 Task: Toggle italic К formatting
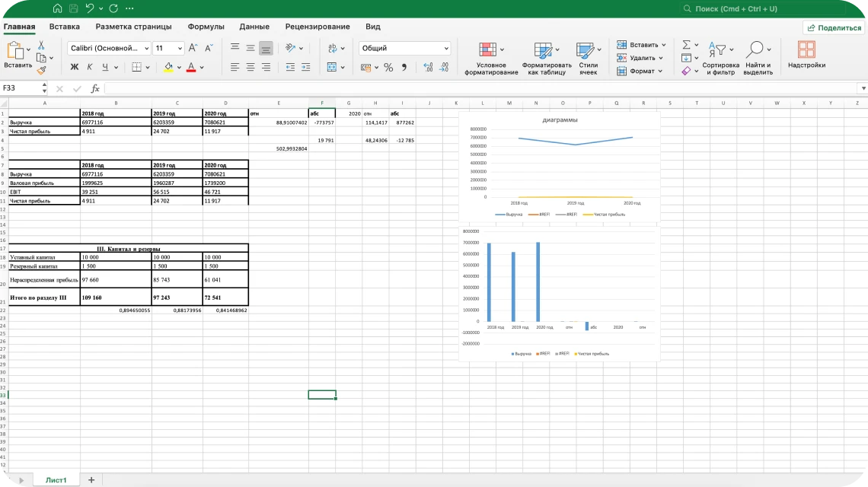pos(90,67)
